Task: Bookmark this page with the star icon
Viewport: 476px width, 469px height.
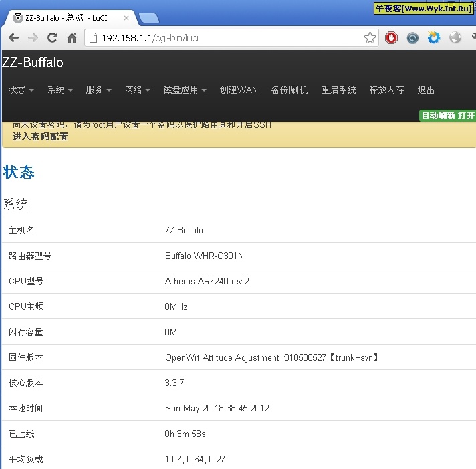Action: (x=370, y=38)
